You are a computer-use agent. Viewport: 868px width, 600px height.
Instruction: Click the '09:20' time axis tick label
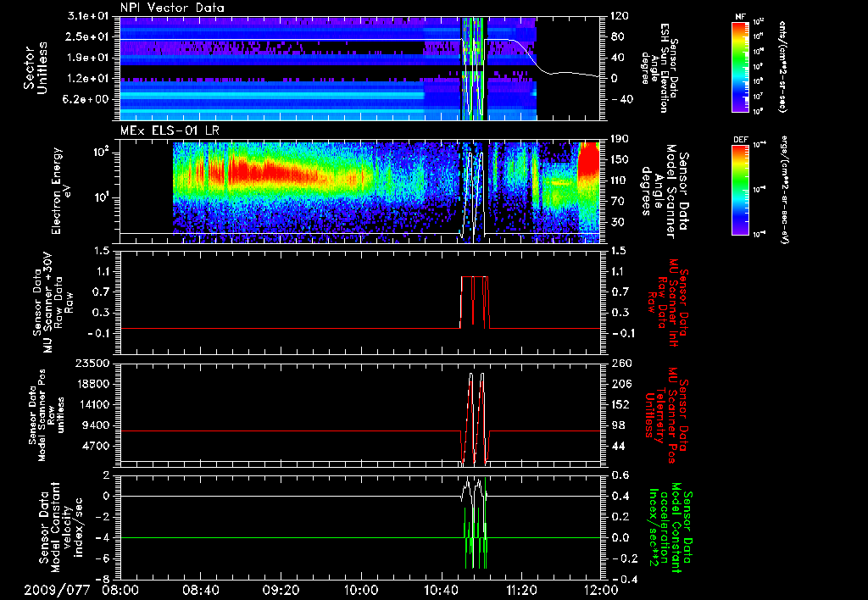(x=281, y=590)
